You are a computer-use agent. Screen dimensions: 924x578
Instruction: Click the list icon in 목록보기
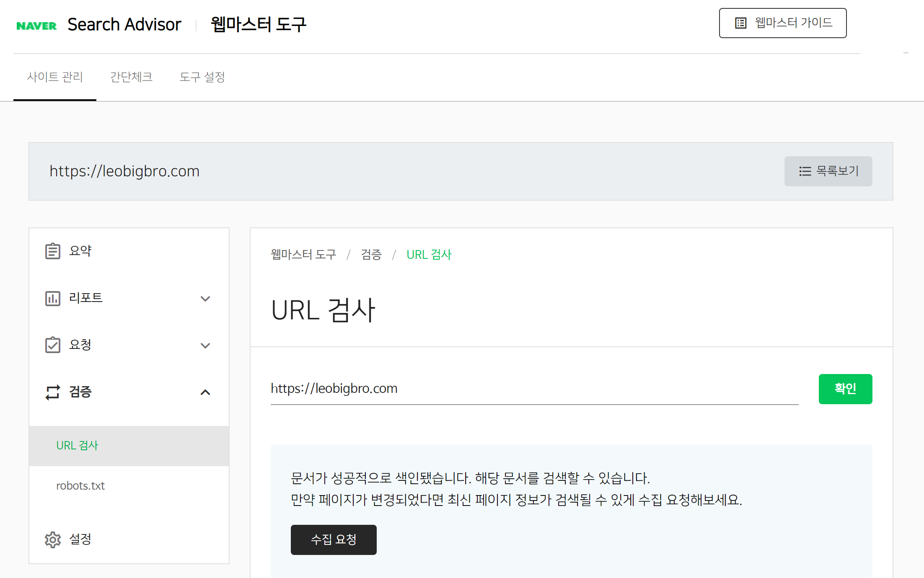805,171
